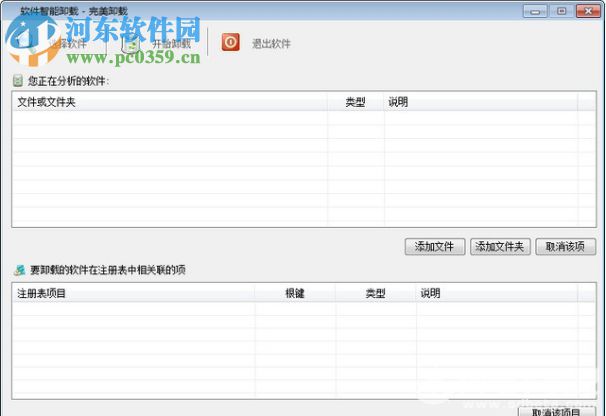
Task: Click the 选择软件 toolbar button
Action: tap(50, 43)
